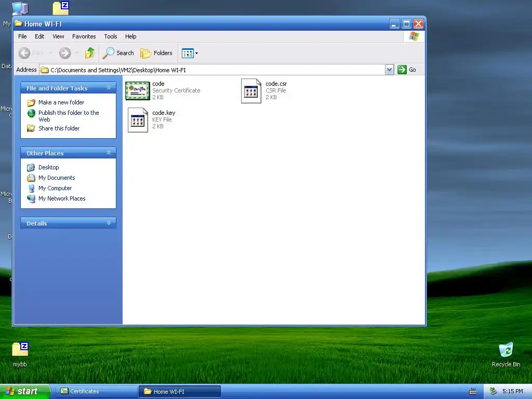532x399 pixels.
Task: Open the Search pane
Action: pos(118,53)
